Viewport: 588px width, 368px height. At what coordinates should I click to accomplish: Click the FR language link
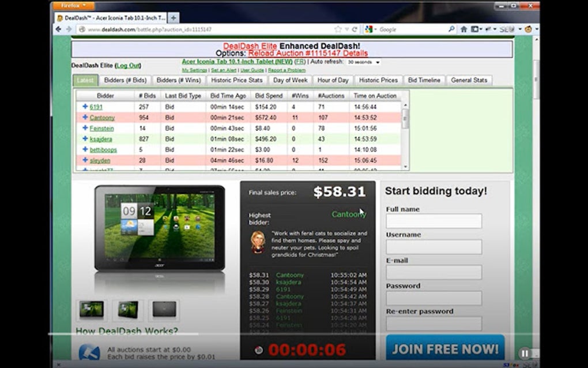click(x=300, y=62)
